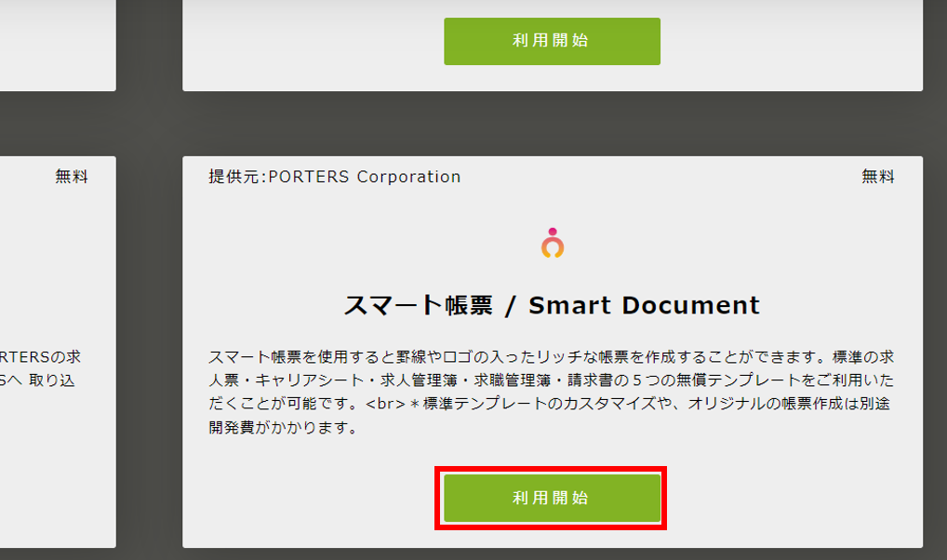The image size is (947, 560).
Task: Click 無料 label on Smart Document card
Action: (x=877, y=177)
